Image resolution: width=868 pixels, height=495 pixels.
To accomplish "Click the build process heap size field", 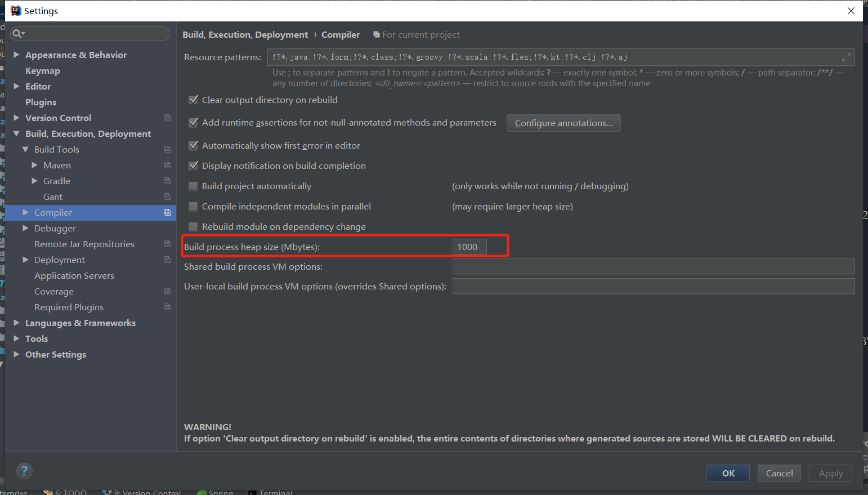I will click(469, 247).
